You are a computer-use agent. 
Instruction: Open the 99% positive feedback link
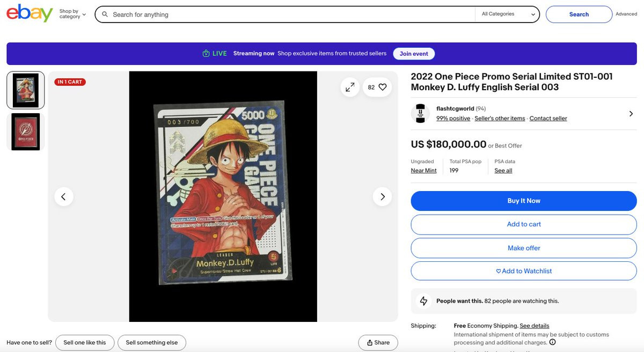click(x=453, y=119)
